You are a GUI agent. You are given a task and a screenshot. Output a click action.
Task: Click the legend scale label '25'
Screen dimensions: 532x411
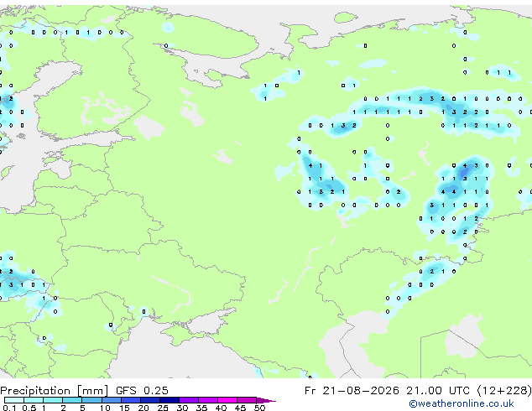(x=163, y=408)
